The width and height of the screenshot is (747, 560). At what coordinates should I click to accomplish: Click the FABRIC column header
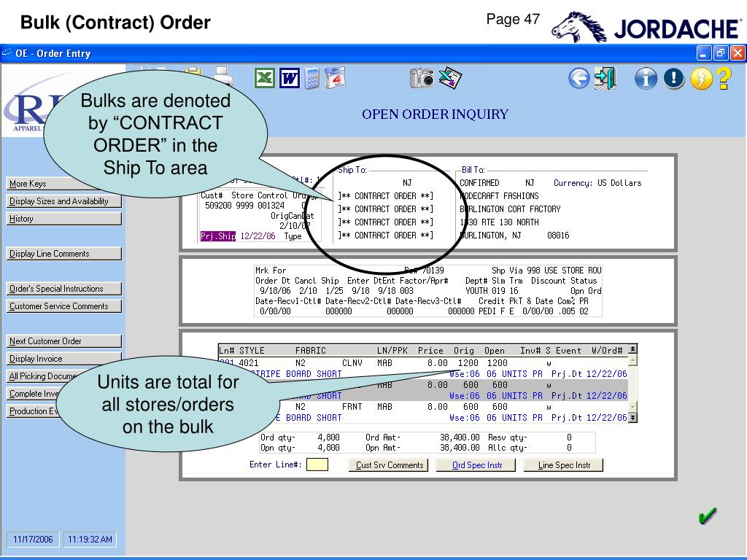point(311,351)
